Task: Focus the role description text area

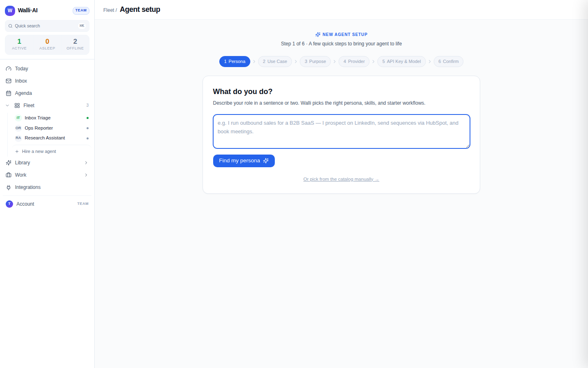Action: 341,131
